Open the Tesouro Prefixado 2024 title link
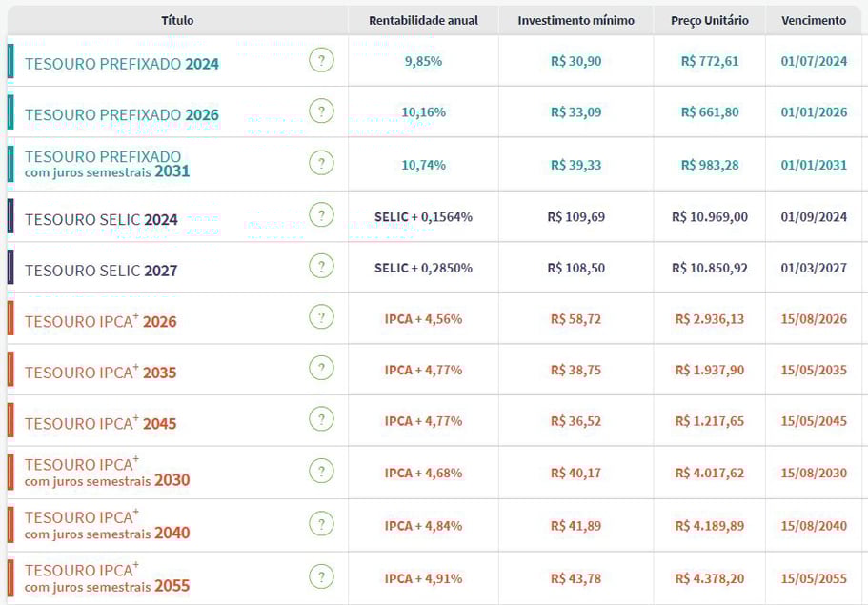This screenshot has width=868, height=605. coord(122,64)
